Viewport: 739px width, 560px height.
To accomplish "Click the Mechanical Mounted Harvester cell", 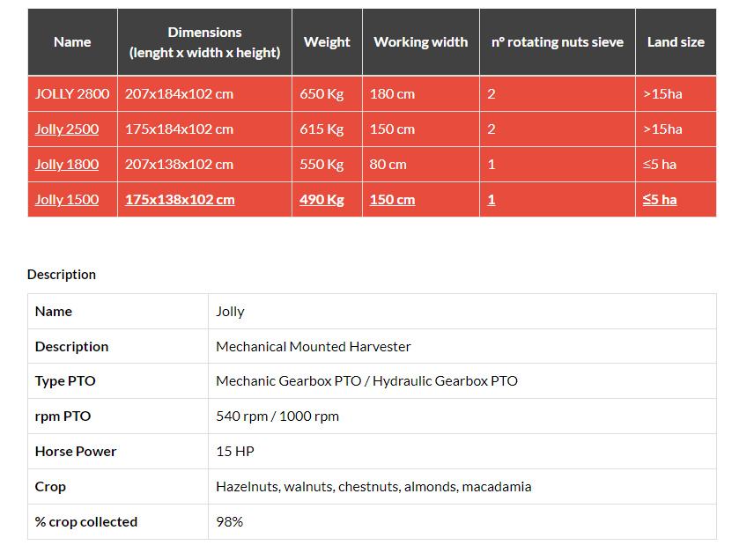I will [x=314, y=347].
